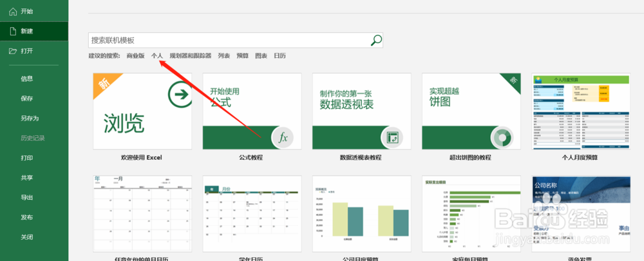
Task: Open the any-year monthly calendar template (一月)
Action: [x=142, y=214]
